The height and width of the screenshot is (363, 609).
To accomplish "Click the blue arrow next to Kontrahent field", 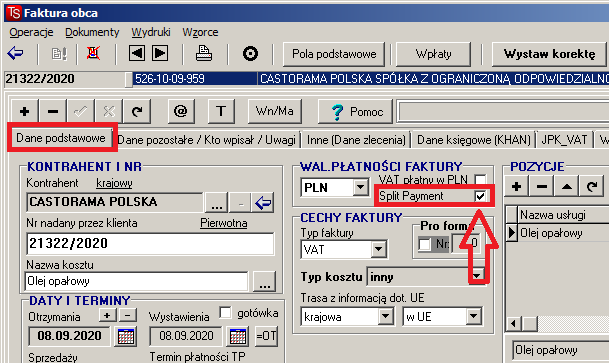I will tap(263, 203).
